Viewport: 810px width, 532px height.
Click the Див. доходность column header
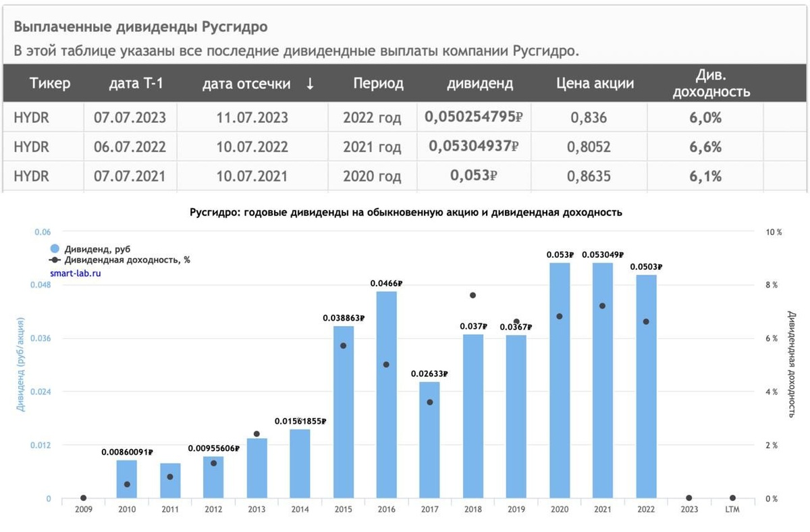[711, 84]
